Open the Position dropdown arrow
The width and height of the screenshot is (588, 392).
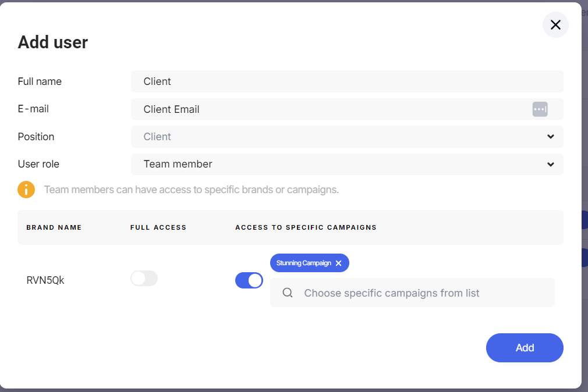(x=551, y=137)
